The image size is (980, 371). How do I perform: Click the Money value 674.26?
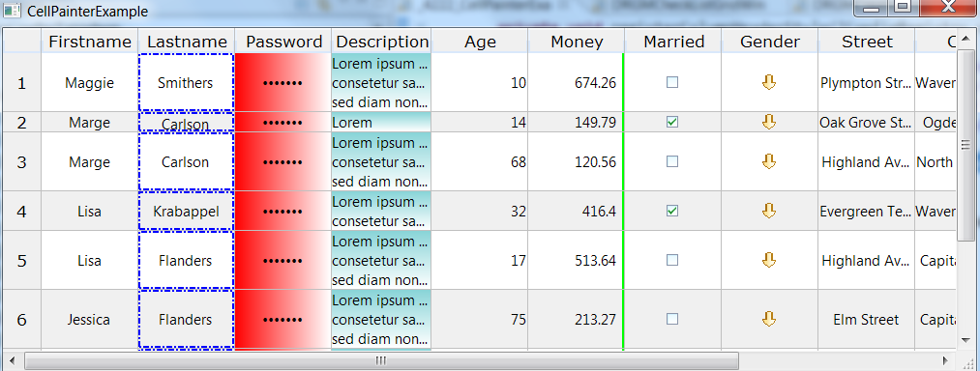point(595,82)
